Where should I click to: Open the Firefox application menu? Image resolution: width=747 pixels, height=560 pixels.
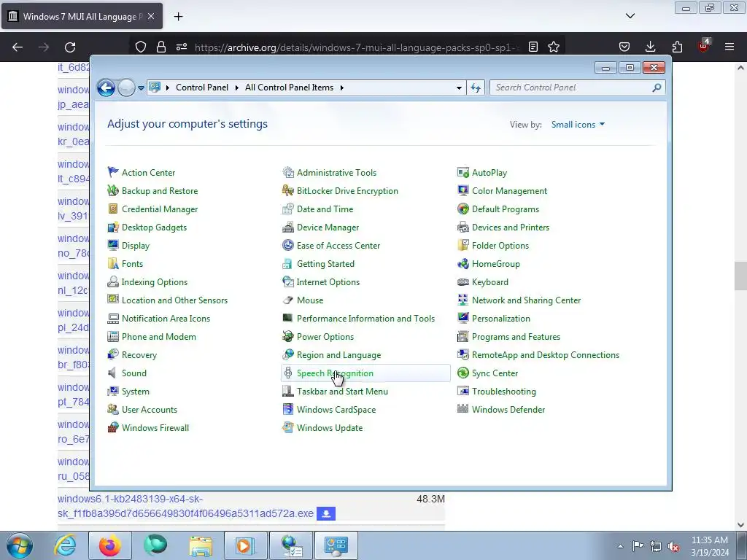[x=729, y=47]
